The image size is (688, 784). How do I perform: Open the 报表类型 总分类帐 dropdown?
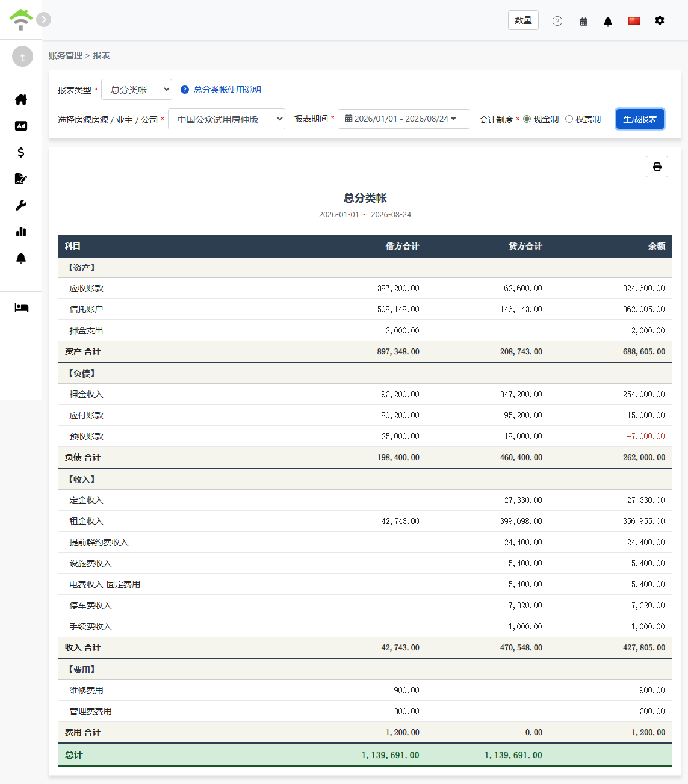click(137, 90)
